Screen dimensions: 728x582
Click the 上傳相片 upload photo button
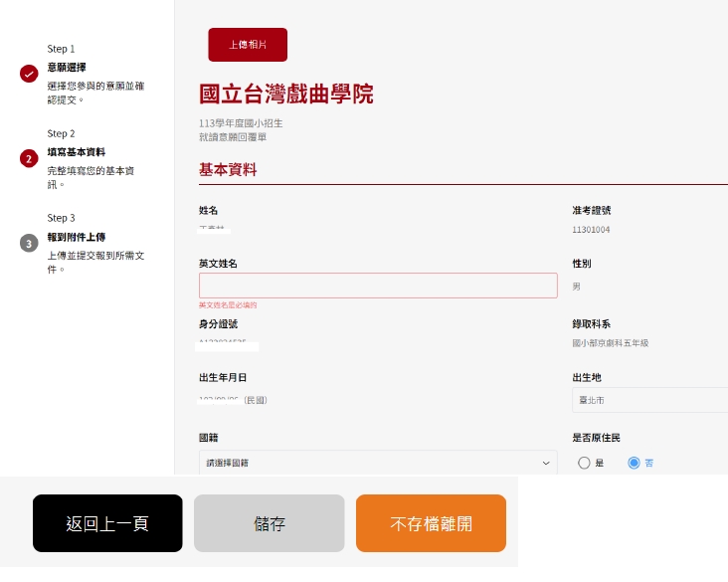coord(248,45)
